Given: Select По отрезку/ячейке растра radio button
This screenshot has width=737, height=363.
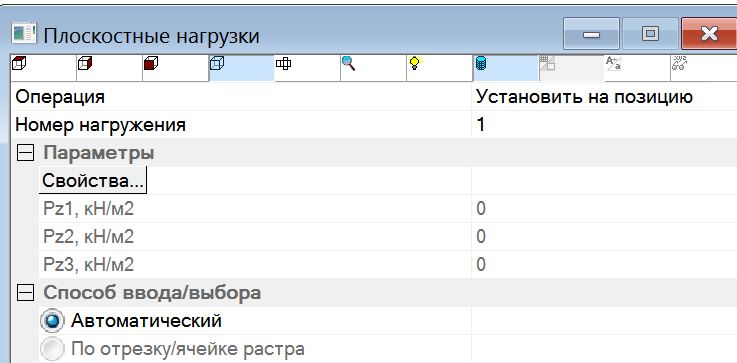Looking at the screenshot, I should pyautogui.click(x=53, y=349).
